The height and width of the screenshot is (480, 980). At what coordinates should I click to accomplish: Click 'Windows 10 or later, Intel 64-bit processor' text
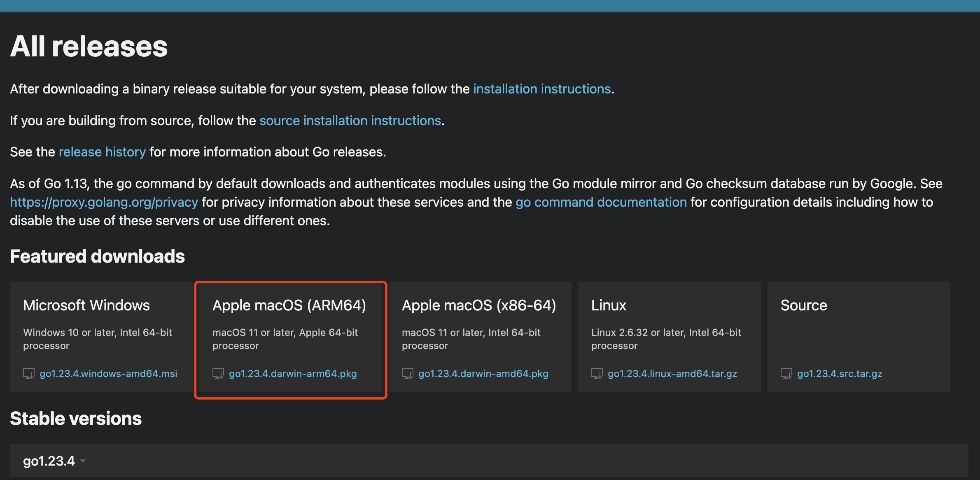click(98, 339)
